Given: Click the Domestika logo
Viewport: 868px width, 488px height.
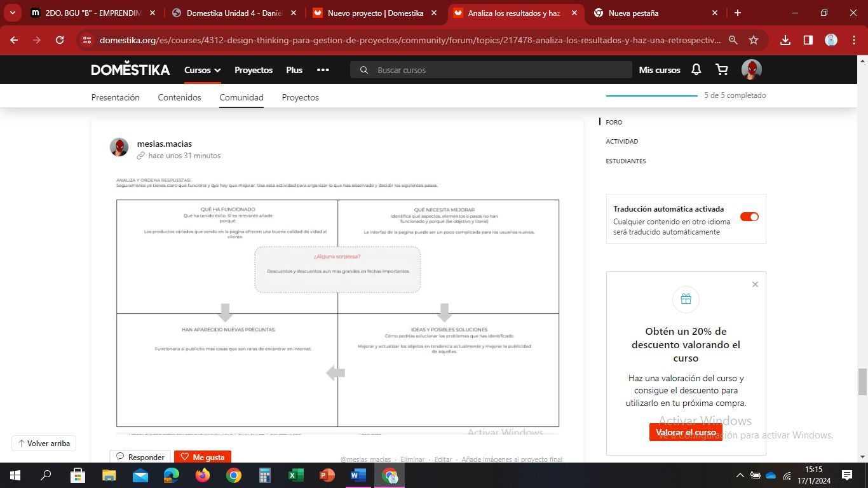Looking at the screenshot, I should (x=130, y=70).
